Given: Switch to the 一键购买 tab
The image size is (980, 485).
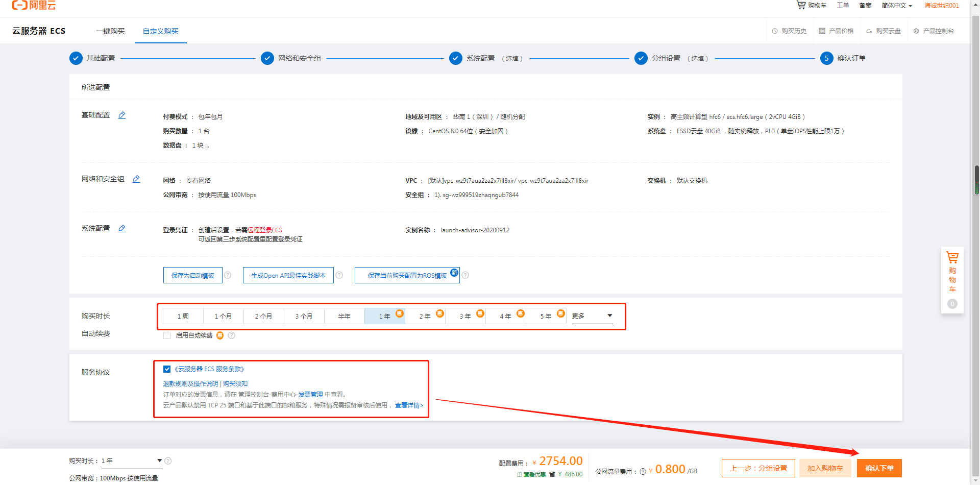Looking at the screenshot, I should click(110, 31).
